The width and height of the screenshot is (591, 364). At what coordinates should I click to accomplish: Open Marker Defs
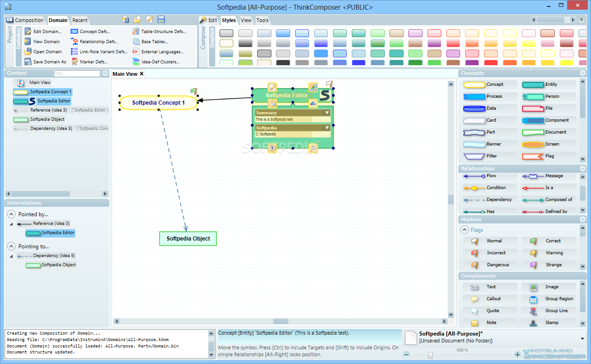pos(89,62)
